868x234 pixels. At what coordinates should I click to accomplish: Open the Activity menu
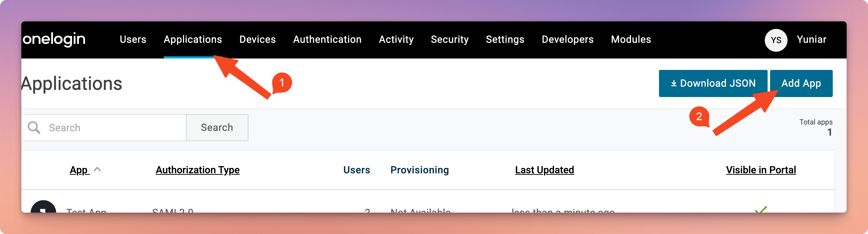click(396, 39)
